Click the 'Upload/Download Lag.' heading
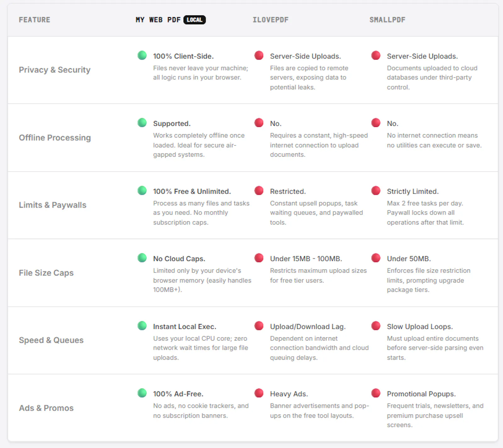This screenshot has height=448, width=503. pyautogui.click(x=308, y=327)
